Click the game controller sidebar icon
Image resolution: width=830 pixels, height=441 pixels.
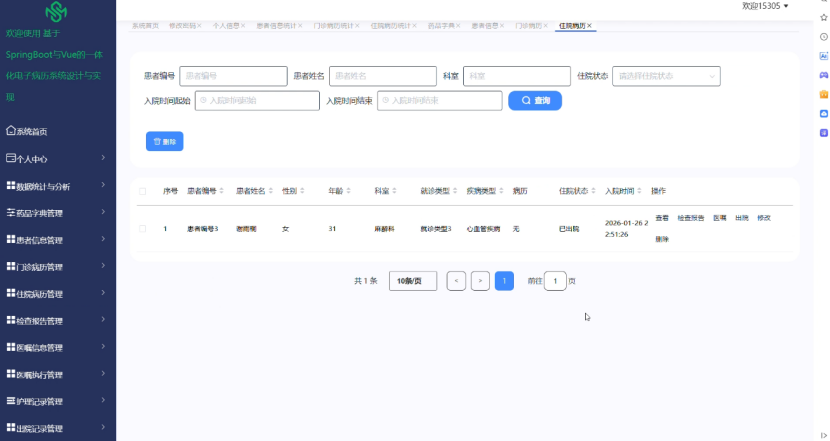(x=824, y=75)
